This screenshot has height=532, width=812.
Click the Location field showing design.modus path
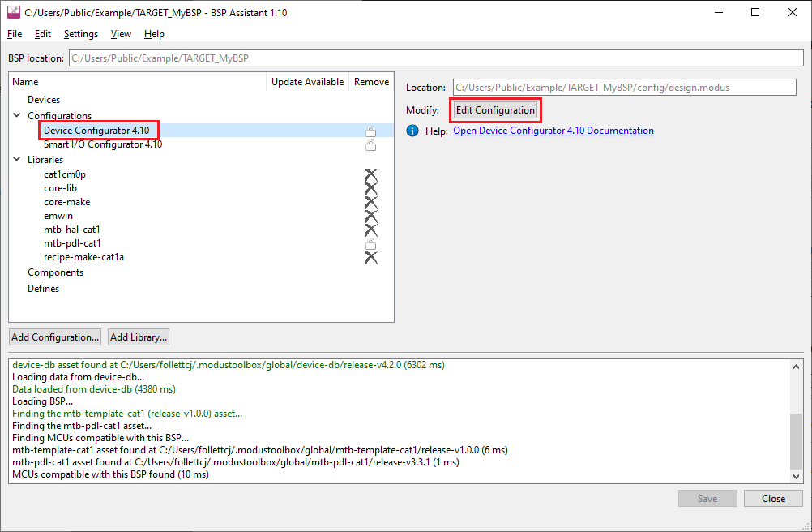(625, 88)
